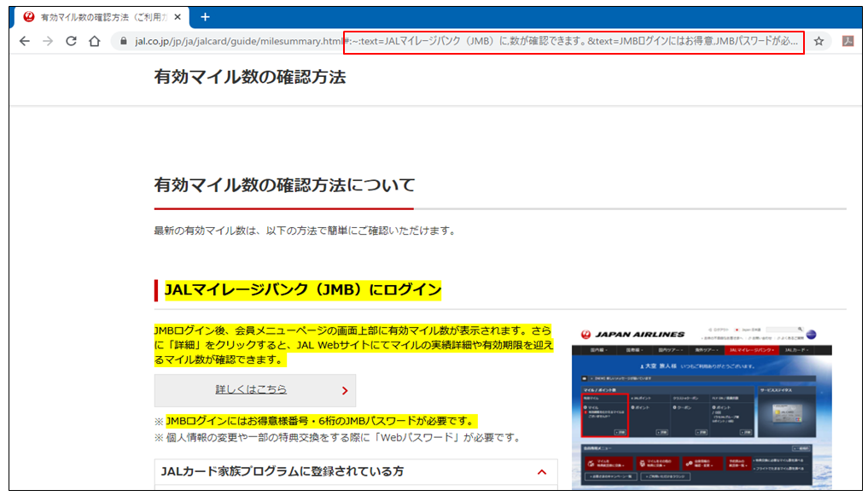Bookmark this page with the star icon

[x=818, y=41]
